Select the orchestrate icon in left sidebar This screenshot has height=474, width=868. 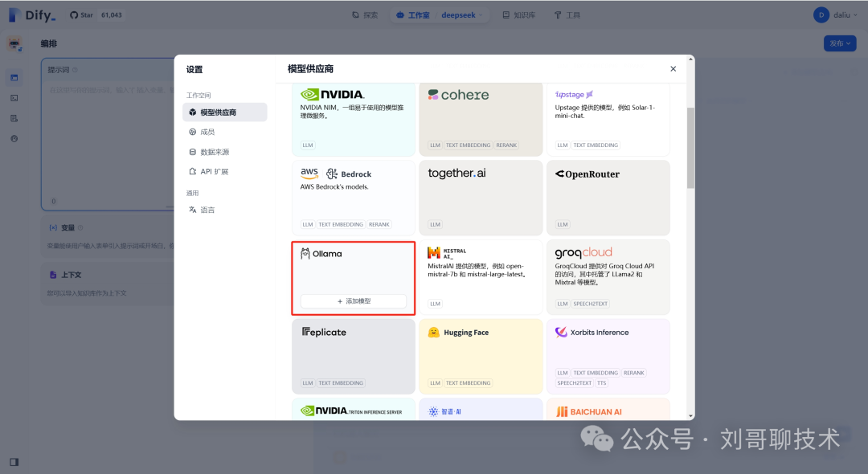coord(14,77)
